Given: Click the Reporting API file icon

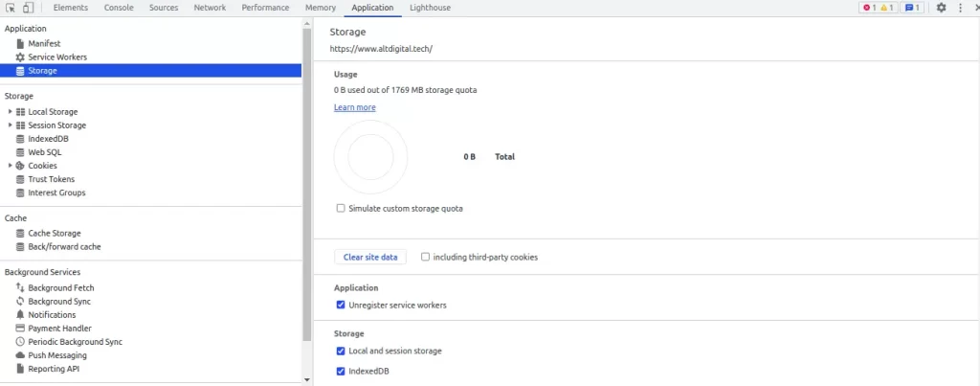Looking at the screenshot, I should (x=20, y=369).
